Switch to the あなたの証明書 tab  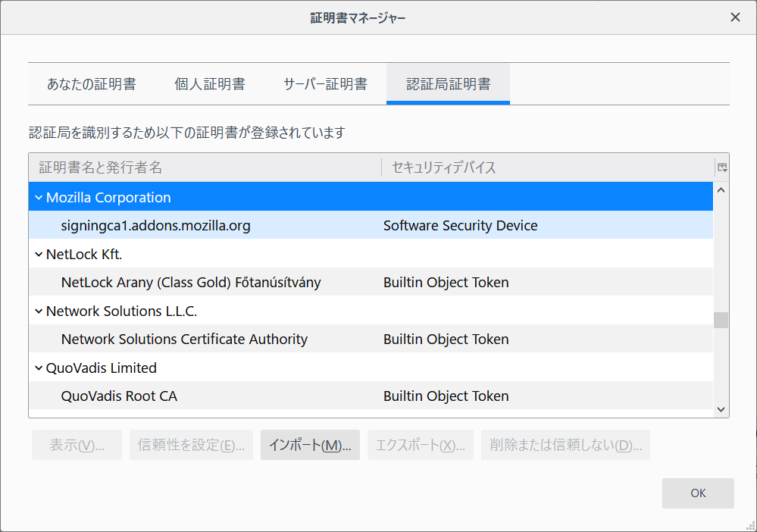coord(91,84)
